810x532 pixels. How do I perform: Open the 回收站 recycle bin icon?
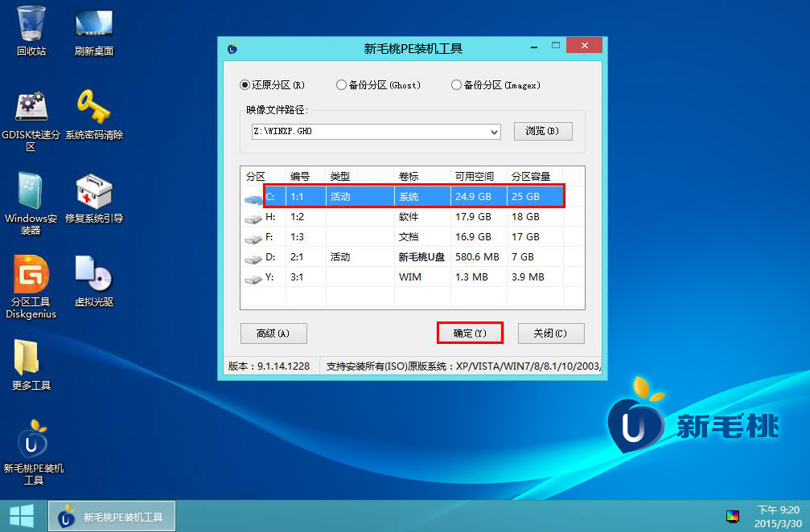[x=31, y=24]
